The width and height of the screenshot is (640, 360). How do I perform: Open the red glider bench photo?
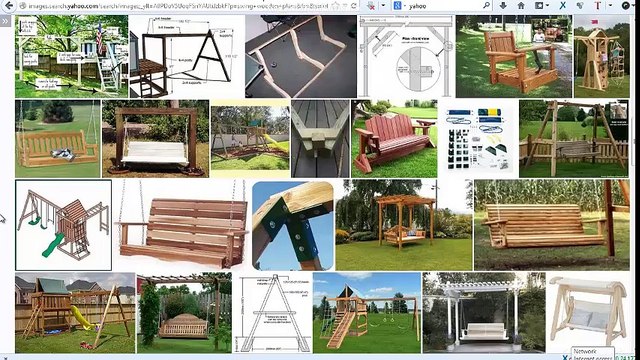[394, 139]
